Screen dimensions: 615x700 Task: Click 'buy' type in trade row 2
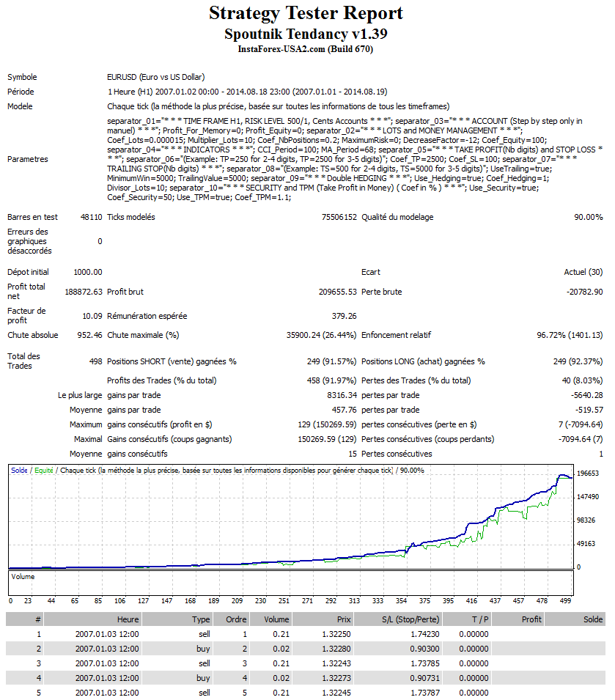[x=203, y=649]
